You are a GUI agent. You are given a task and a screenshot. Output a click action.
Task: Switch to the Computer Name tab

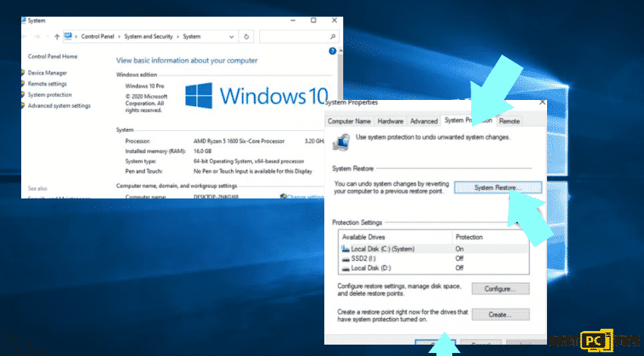(x=349, y=121)
